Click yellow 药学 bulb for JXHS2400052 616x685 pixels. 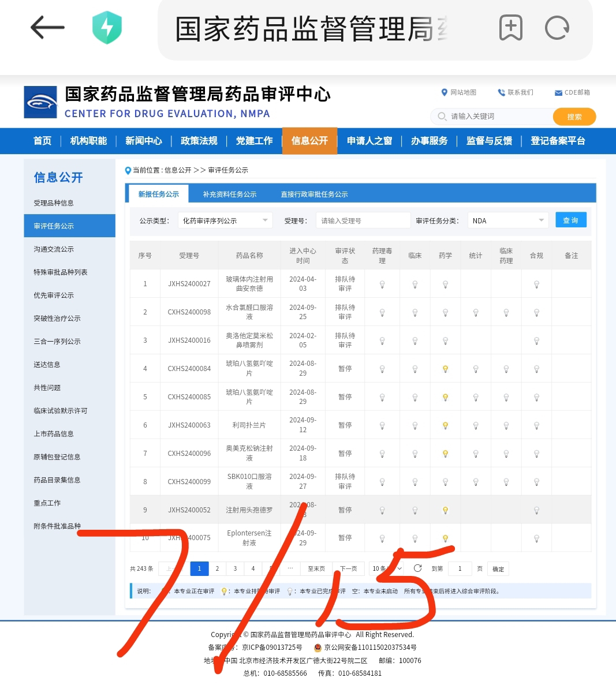pyautogui.click(x=445, y=510)
